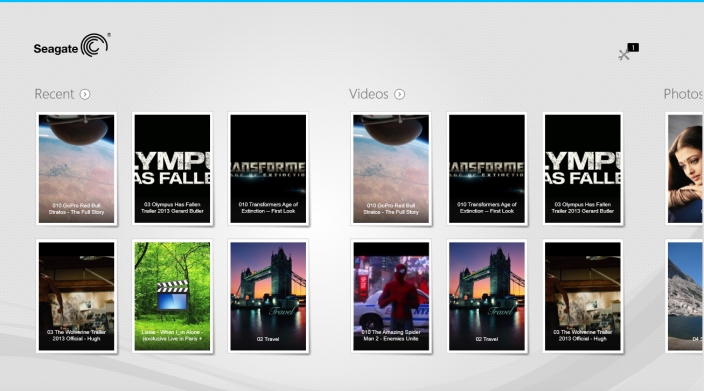Open Lissie When I'm Alone video

pyautogui.click(x=172, y=296)
